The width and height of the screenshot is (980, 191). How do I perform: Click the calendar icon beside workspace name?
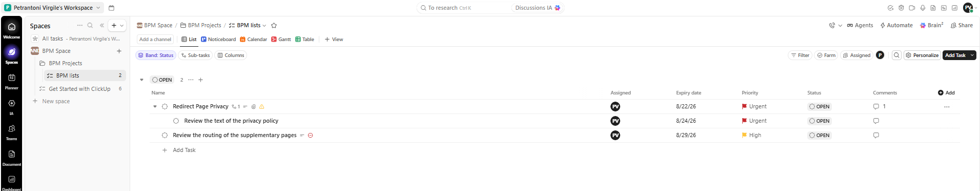point(111,8)
